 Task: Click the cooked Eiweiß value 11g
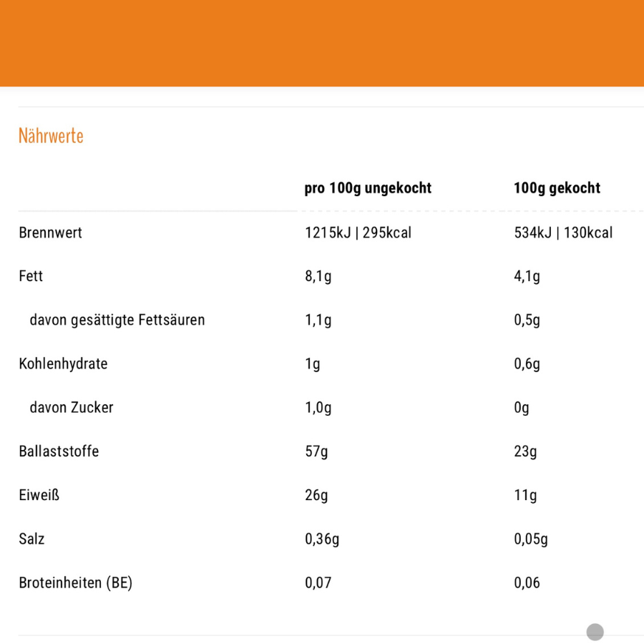point(525,495)
